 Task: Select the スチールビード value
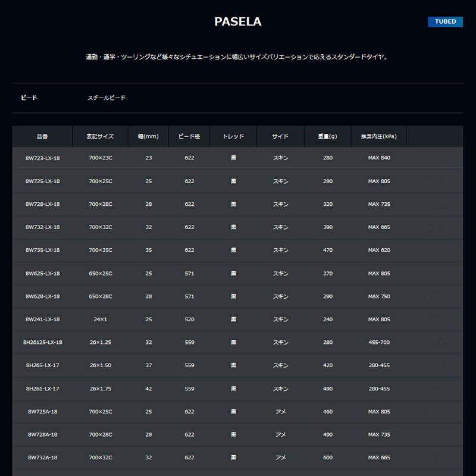(x=107, y=98)
